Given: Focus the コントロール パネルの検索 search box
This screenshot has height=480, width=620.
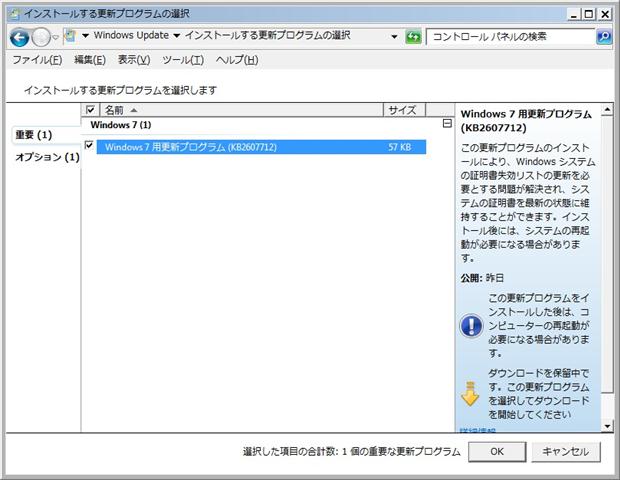Looking at the screenshot, I should pyautogui.click(x=510, y=37).
